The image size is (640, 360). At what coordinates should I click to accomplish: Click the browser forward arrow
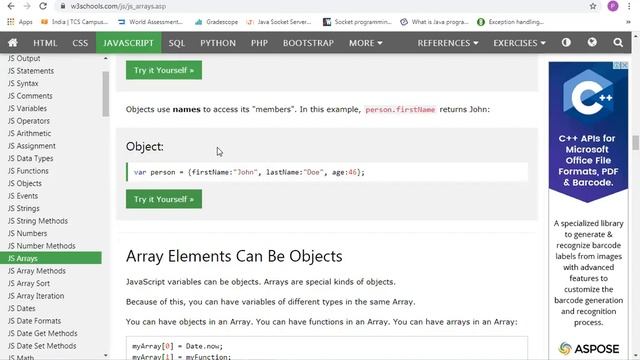point(27,6)
